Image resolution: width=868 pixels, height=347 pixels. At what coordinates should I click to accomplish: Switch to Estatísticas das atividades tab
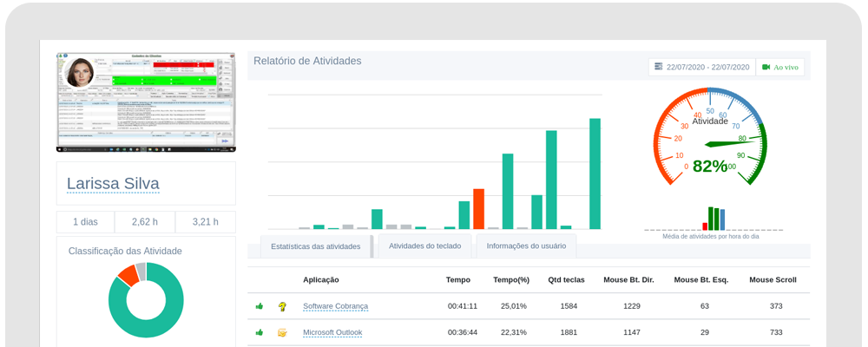316,247
